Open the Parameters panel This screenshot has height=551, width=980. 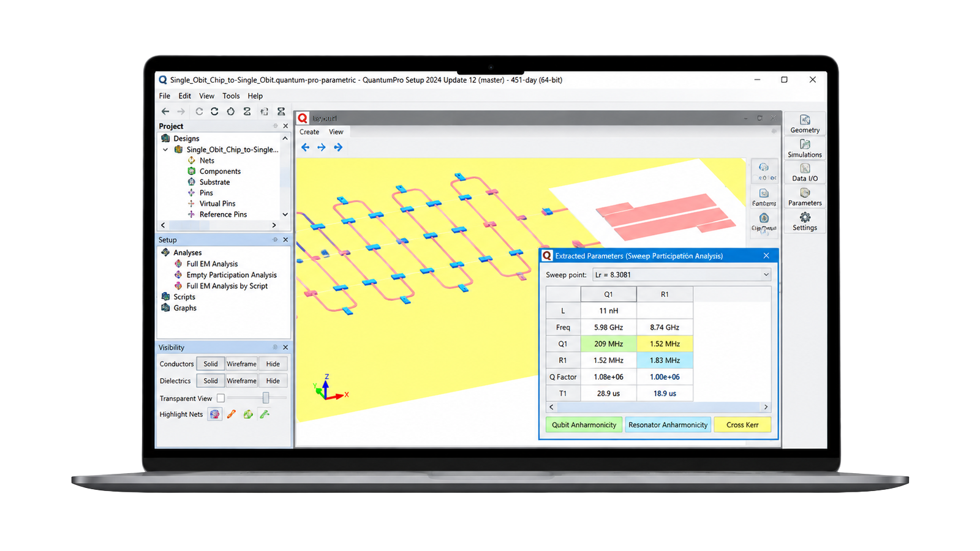pyautogui.click(x=805, y=197)
